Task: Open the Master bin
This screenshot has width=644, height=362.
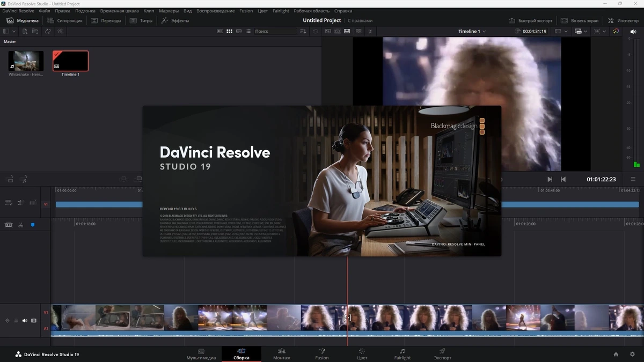Action: (x=10, y=41)
